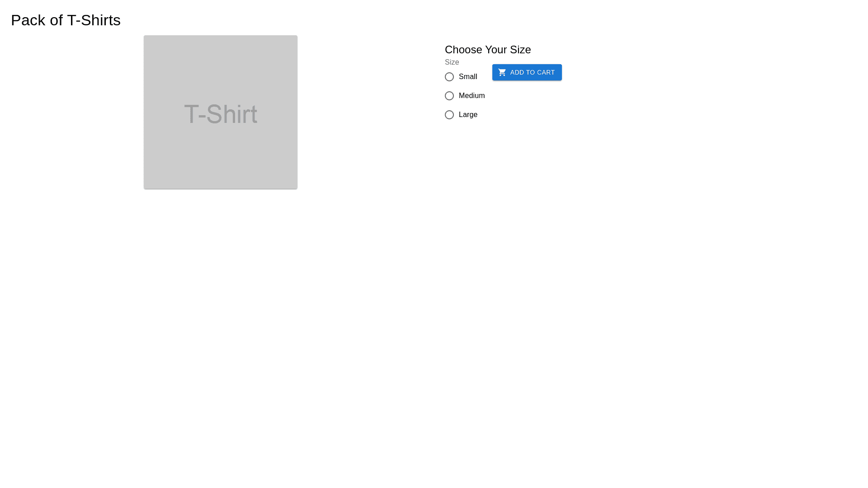The width and height of the screenshot is (868, 488).
Task: Click the Add to Cart button
Action: [x=527, y=72]
